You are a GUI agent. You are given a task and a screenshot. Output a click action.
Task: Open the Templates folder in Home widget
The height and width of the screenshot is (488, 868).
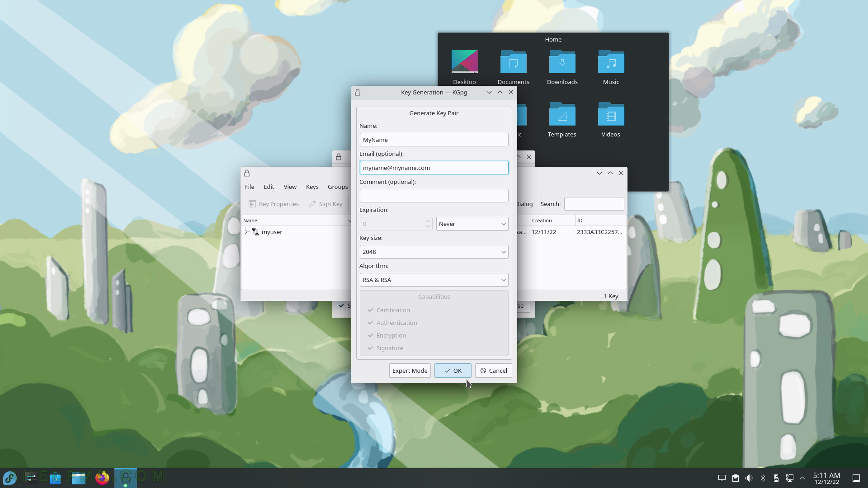pos(562,119)
